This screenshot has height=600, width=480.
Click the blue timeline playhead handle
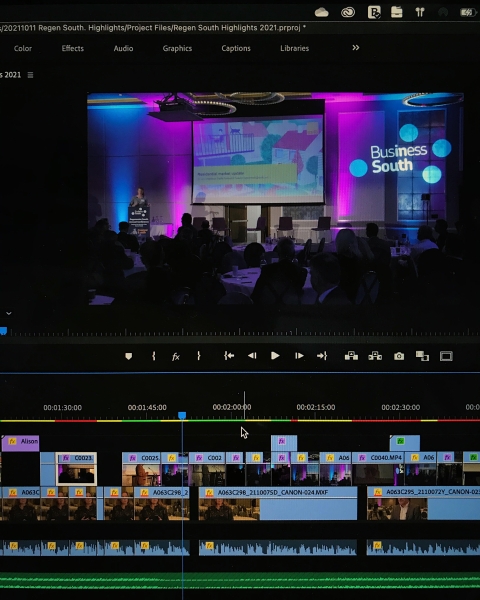tap(182, 416)
